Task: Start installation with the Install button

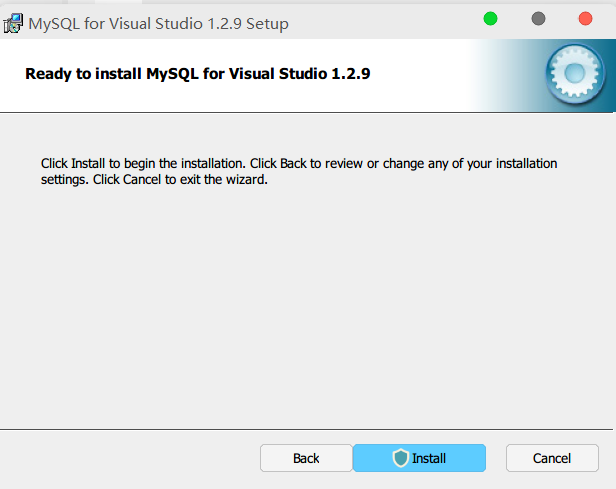Action: point(419,458)
